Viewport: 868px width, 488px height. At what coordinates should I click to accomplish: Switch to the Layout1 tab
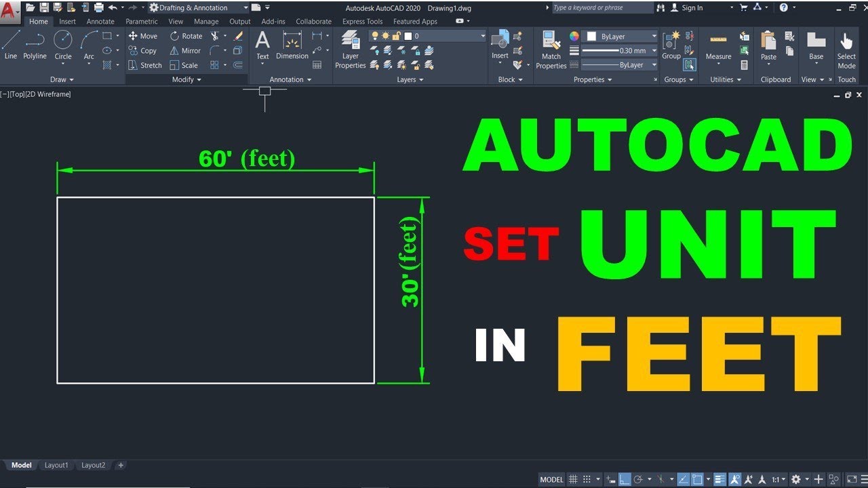[x=56, y=465]
